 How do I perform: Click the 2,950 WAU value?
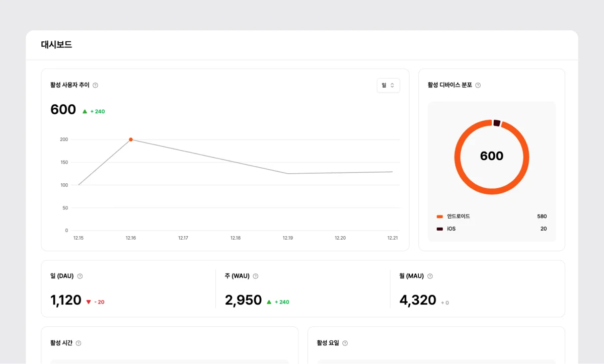(243, 301)
